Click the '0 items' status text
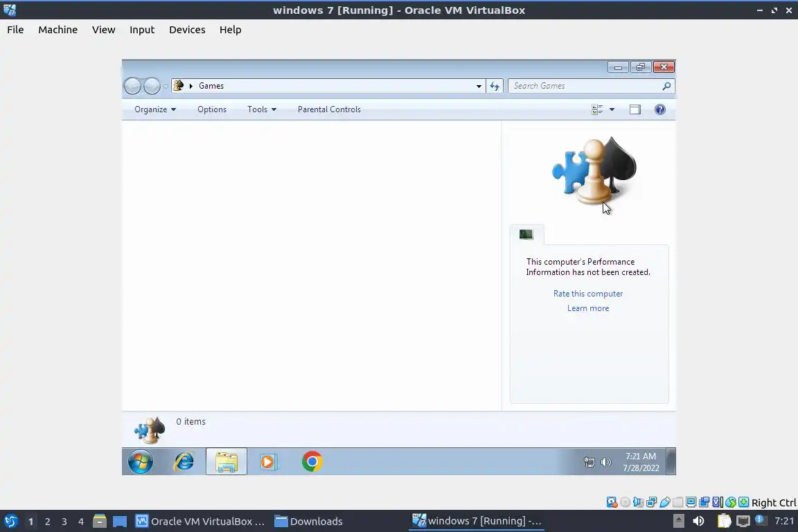798x532 pixels. (x=191, y=422)
